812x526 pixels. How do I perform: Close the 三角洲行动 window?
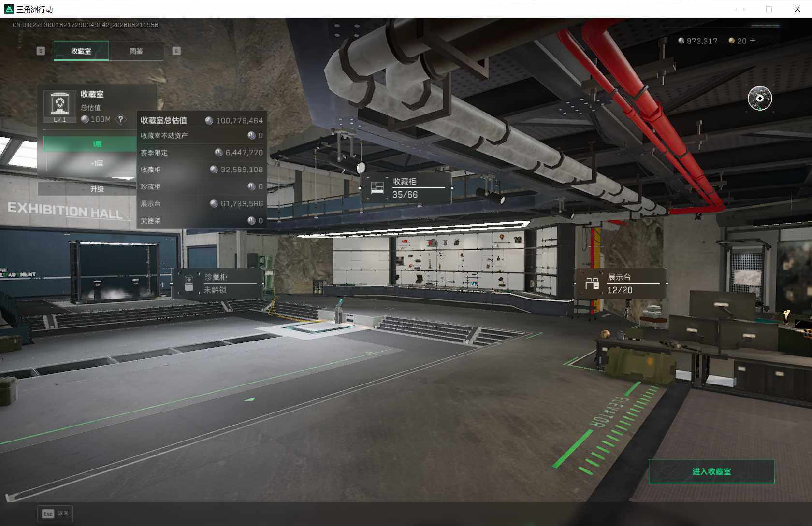click(x=797, y=9)
